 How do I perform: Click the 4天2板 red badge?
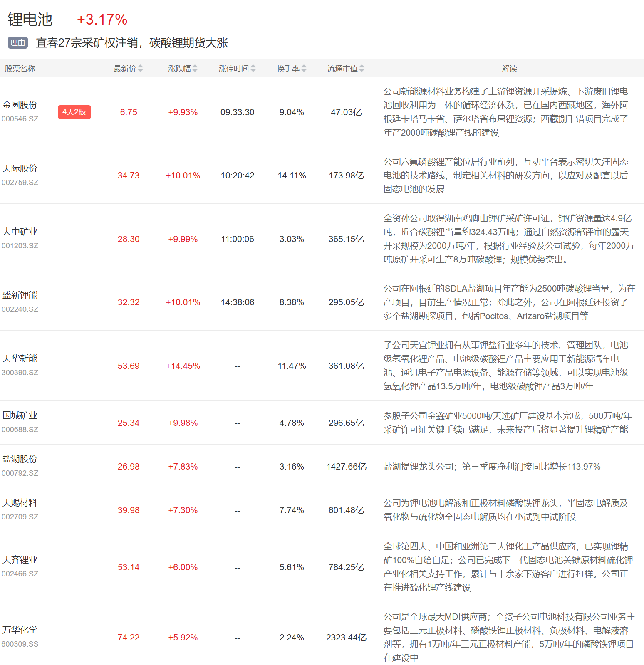point(74,112)
